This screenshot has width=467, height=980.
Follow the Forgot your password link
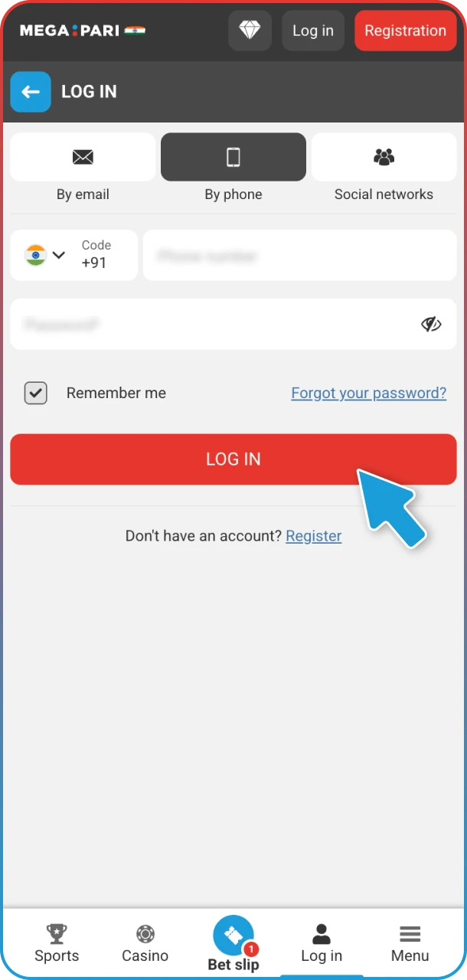point(369,393)
